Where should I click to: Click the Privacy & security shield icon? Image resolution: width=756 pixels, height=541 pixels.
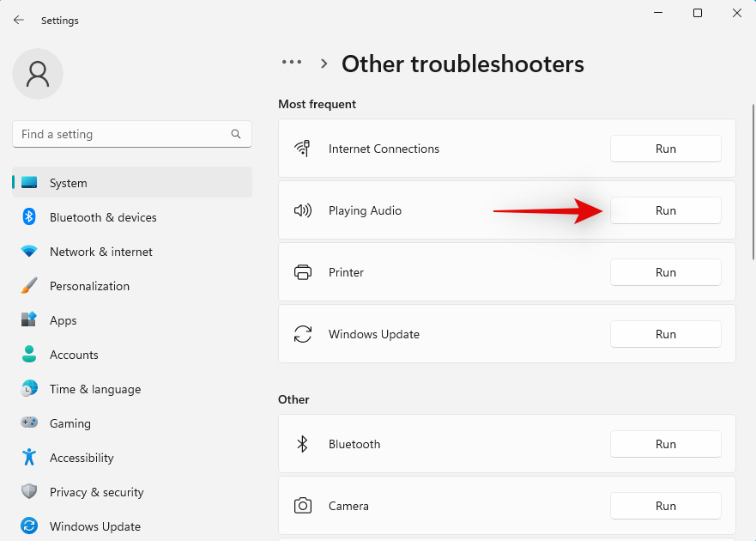click(x=29, y=491)
